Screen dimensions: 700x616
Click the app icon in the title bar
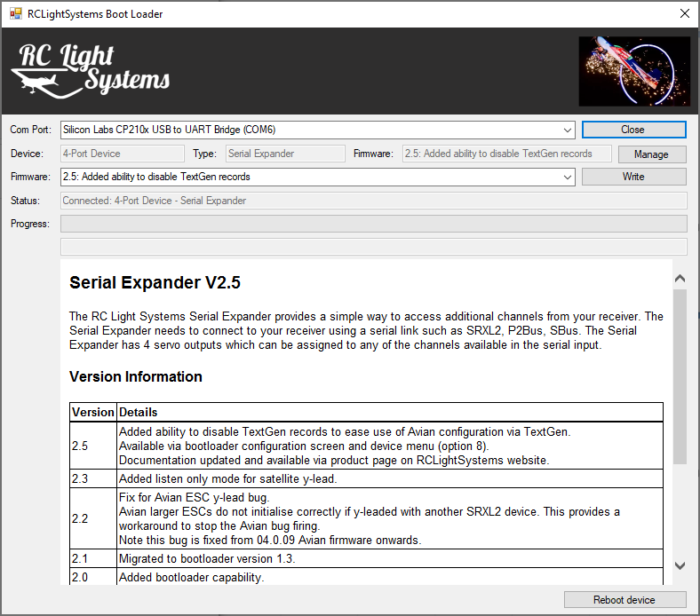pos(15,14)
